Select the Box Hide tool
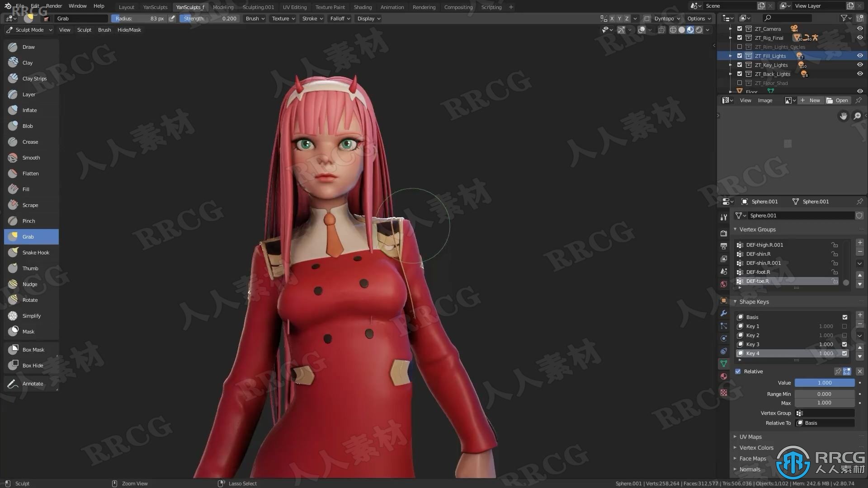The width and height of the screenshot is (868, 488). (31, 366)
